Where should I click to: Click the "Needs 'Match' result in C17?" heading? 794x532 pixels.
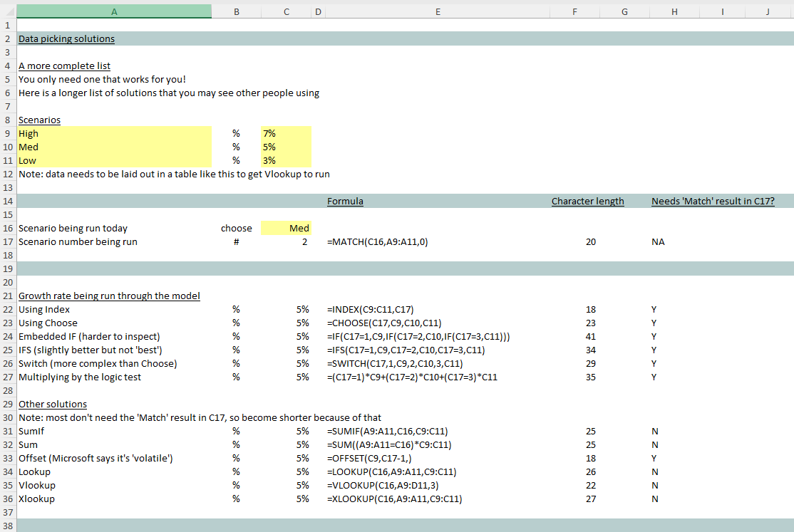(x=712, y=202)
